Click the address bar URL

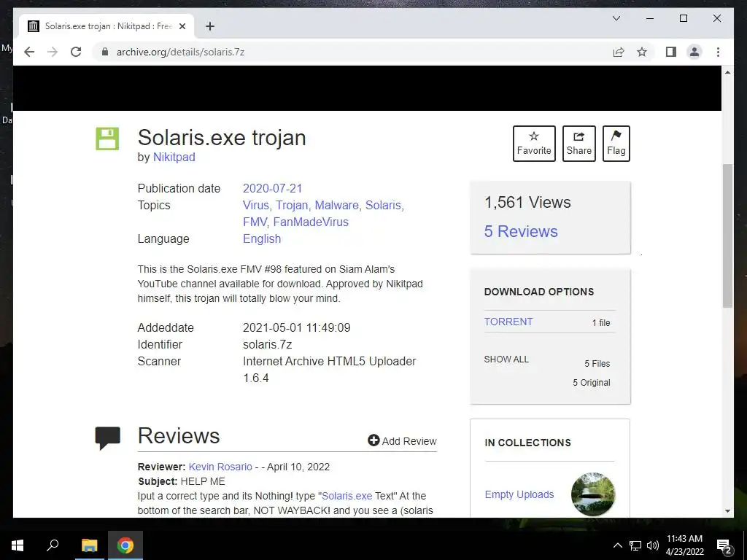[181, 52]
